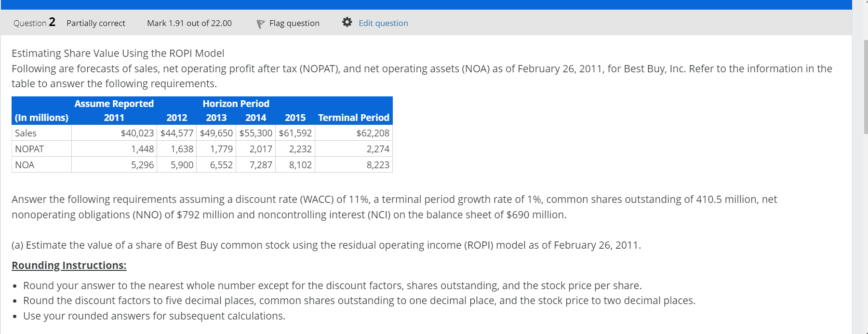Click the page vertical scrollbar thumb
Screen dimensions: 868x334
pyautogui.click(x=866, y=87)
